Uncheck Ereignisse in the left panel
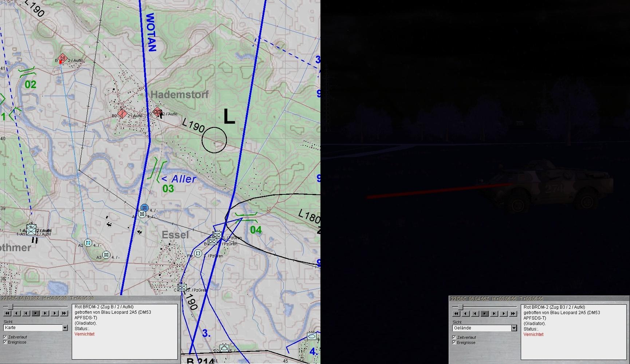 point(5,342)
